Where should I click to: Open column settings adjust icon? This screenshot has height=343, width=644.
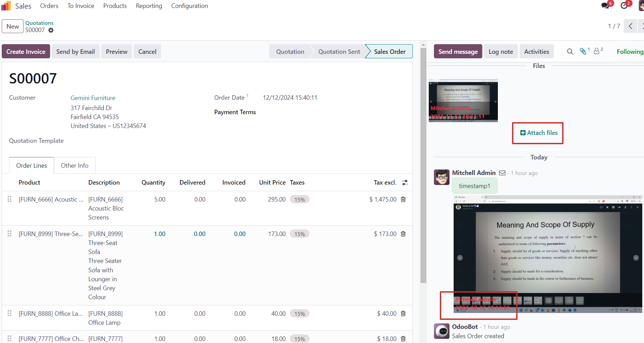405,183
